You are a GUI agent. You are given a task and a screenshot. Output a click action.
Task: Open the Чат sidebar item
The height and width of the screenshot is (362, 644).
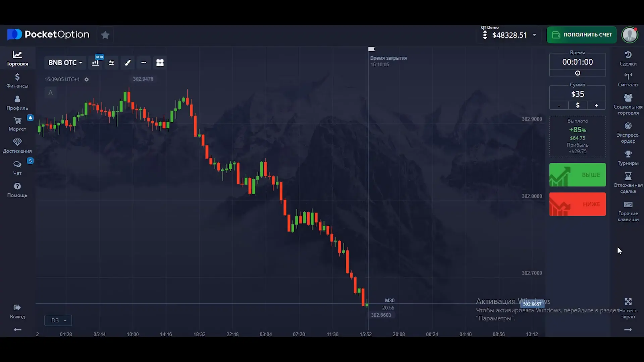point(17,168)
